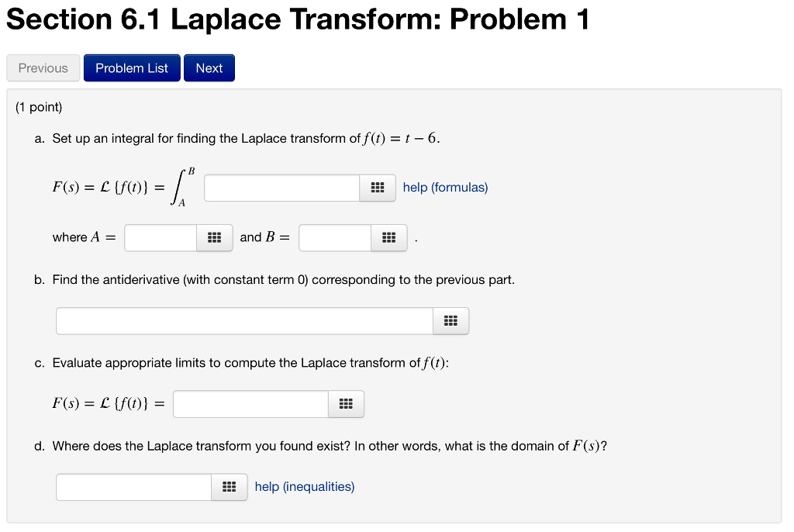Image resolution: width=794 pixels, height=532 pixels.
Task: Click the domain answer box in part d
Action: coord(133,486)
